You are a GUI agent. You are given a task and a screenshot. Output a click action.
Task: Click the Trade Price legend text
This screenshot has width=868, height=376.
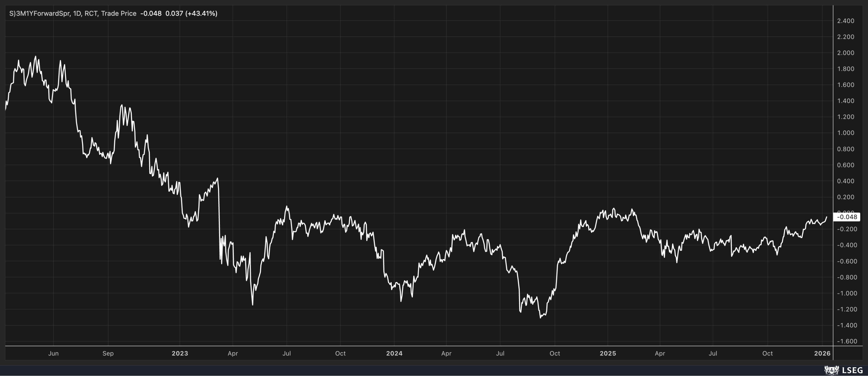119,14
